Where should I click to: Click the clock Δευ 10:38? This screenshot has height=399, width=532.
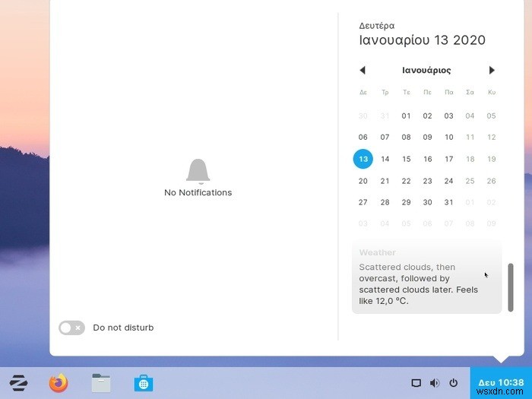coord(501,383)
